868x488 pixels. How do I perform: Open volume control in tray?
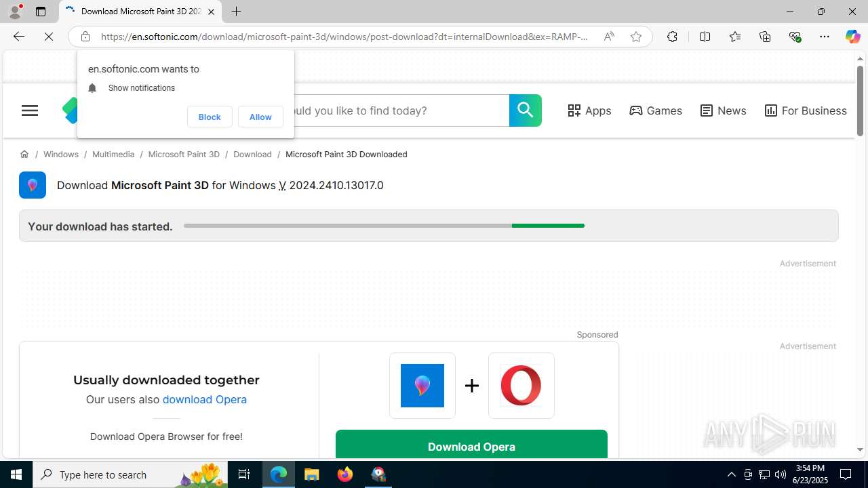[781, 474]
